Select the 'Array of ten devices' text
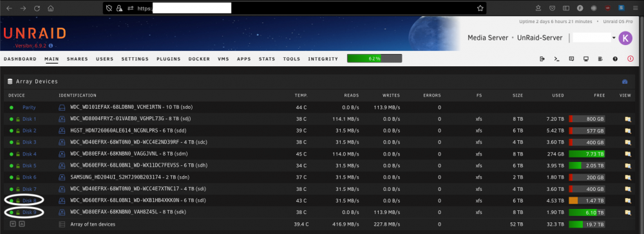644x234 pixels. pos(93,224)
